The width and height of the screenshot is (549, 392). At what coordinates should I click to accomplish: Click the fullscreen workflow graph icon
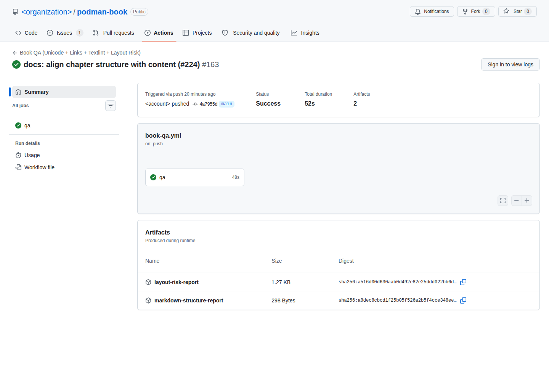pos(503,201)
